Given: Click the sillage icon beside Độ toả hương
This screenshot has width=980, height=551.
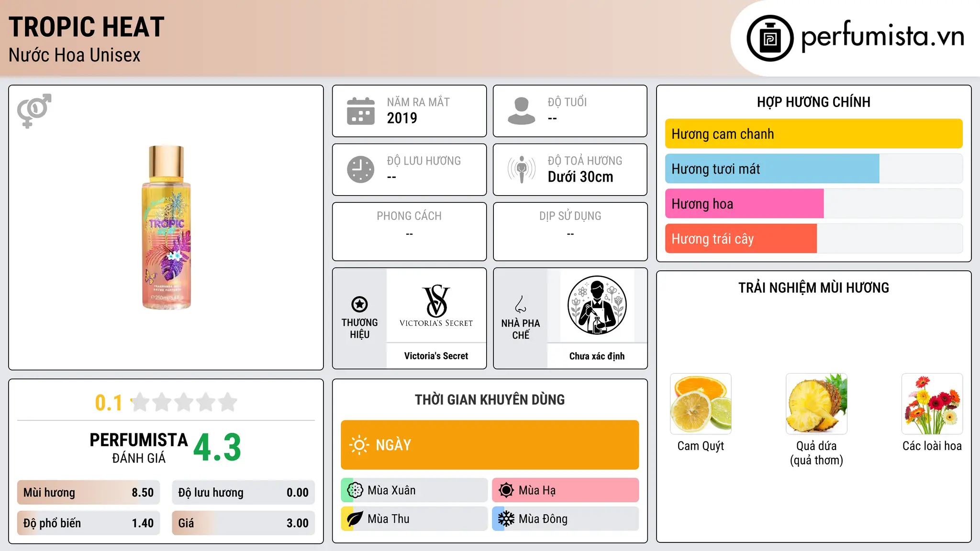Looking at the screenshot, I should pyautogui.click(x=521, y=169).
